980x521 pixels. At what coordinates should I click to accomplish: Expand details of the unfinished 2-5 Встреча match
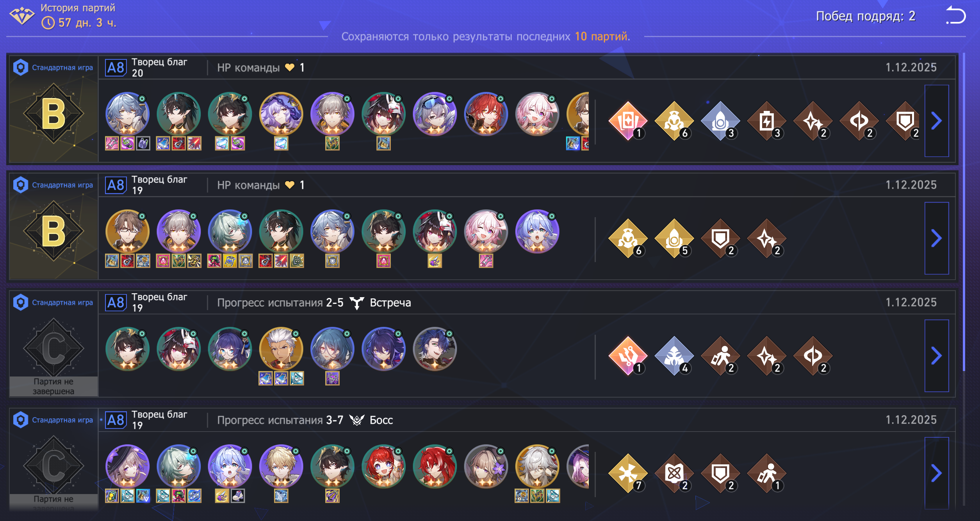pos(936,355)
